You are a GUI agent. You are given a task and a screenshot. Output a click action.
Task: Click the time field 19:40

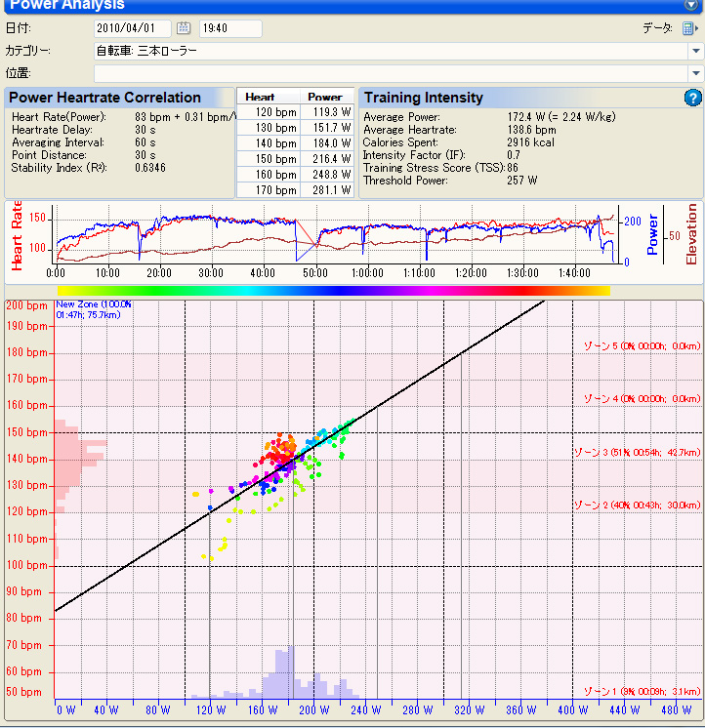pos(230,28)
